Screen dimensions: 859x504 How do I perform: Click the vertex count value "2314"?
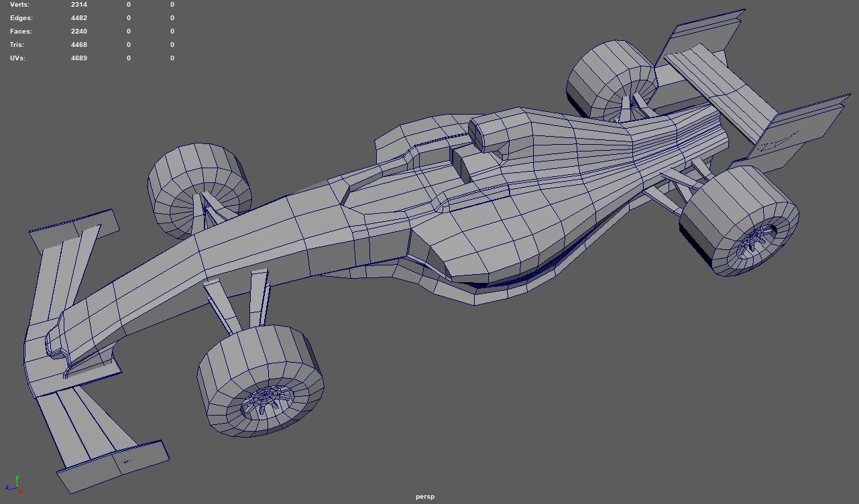[79, 5]
